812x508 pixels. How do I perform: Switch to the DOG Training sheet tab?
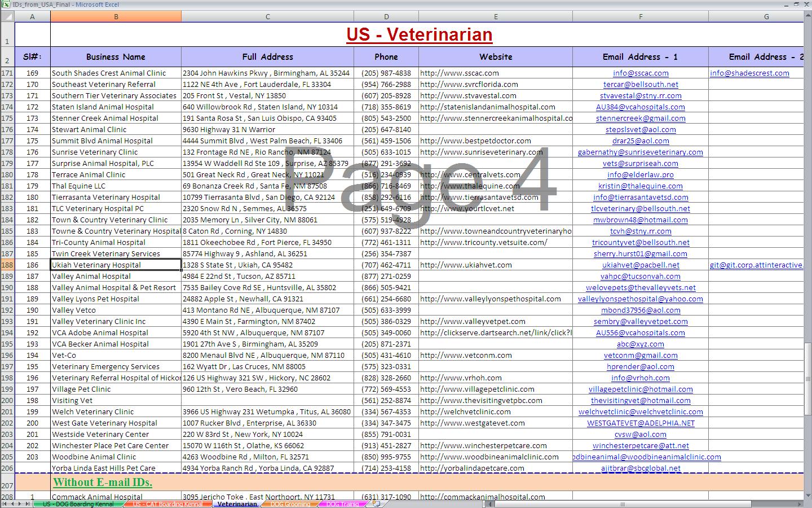[342, 504]
